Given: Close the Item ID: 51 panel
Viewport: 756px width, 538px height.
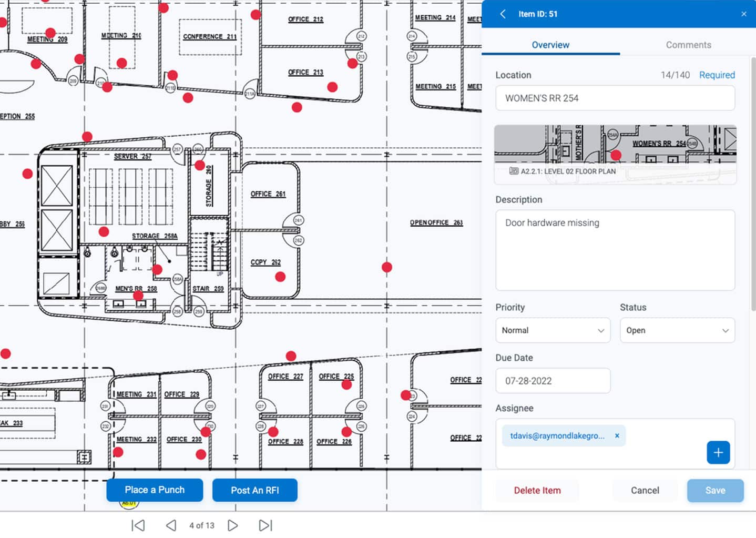Looking at the screenshot, I should [x=743, y=14].
